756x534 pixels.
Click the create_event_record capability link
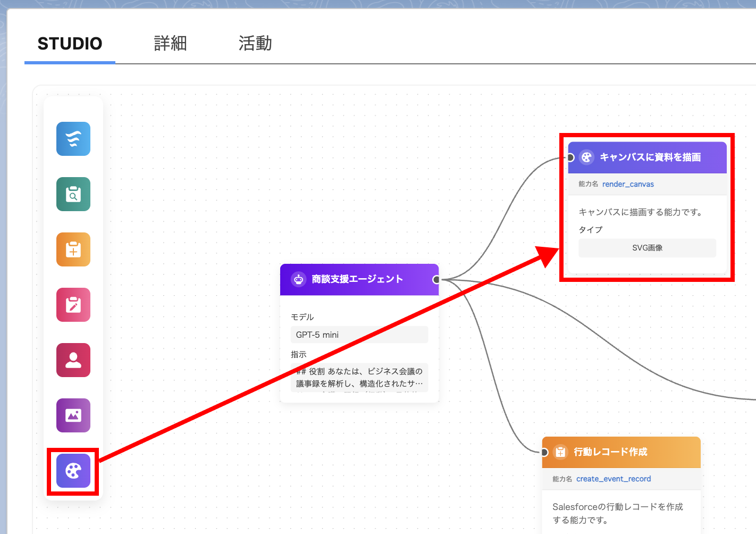coord(614,479)
